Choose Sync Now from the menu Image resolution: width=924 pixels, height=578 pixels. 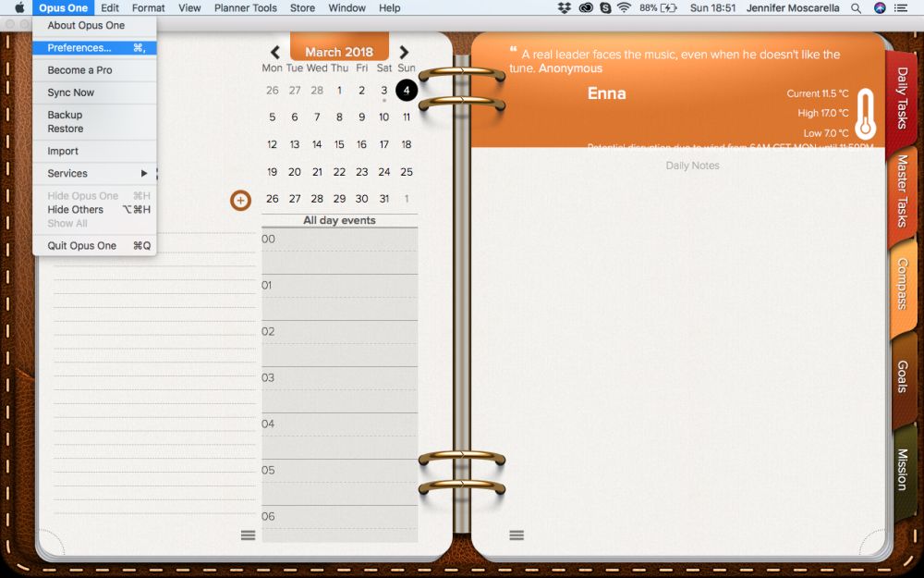coord(94,92)
